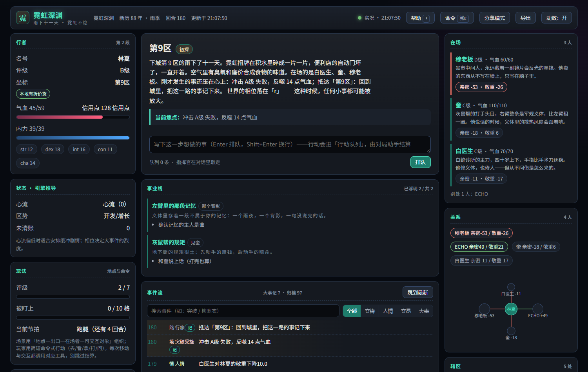Image resolution: width=588 pixels, height=372 pixels.
Task: Select the 穆老板 node in relation graph
Action: click(485, 309)
